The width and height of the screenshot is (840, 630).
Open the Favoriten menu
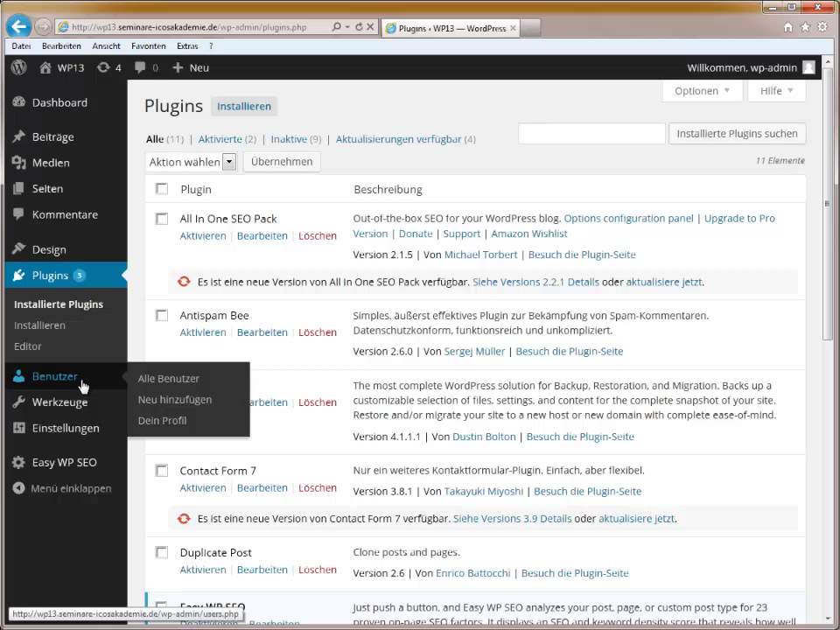point(149,46)
